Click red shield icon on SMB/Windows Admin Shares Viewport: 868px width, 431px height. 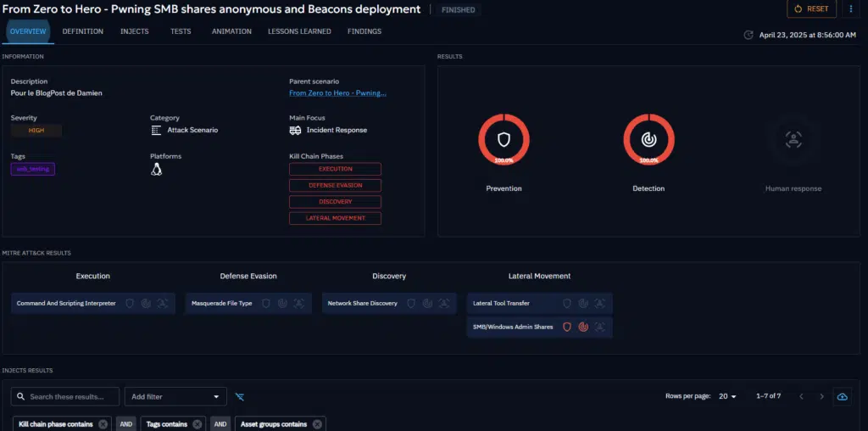[x=567, y=327]
